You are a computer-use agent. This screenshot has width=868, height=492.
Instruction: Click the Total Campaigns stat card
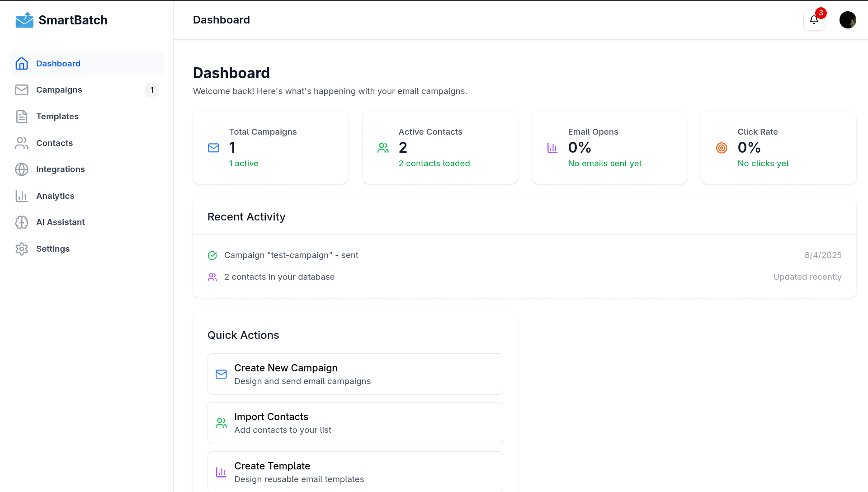270,148
